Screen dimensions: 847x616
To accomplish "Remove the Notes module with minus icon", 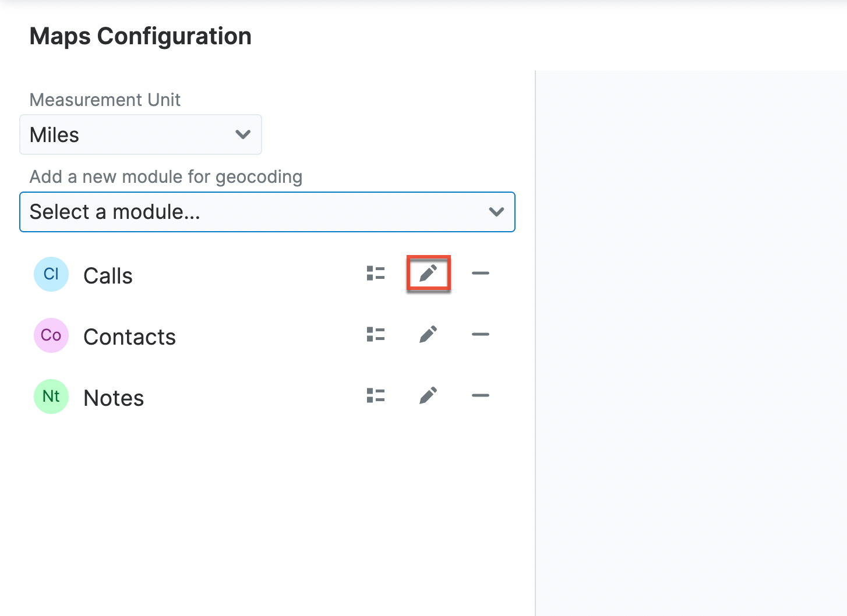I will tap(481, 395).
